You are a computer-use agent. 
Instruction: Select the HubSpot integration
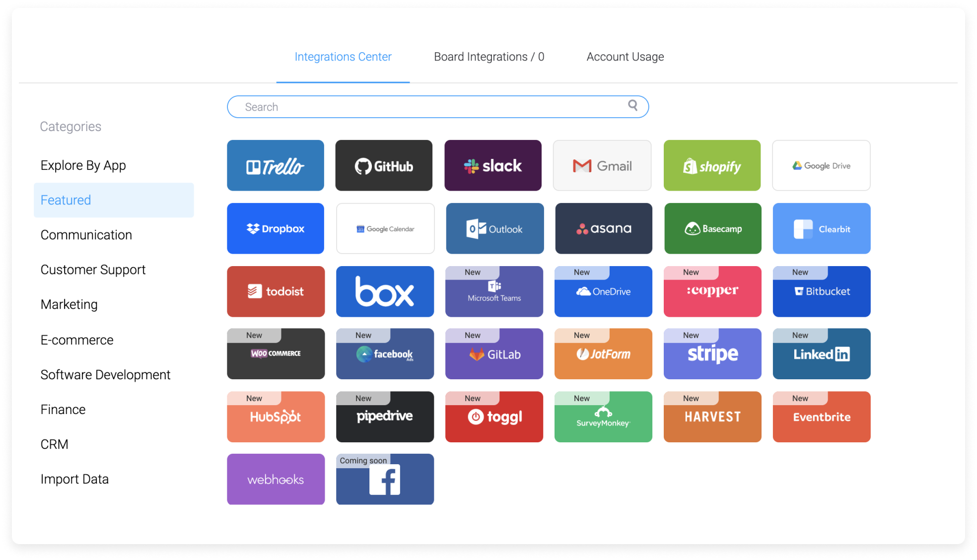275,416
